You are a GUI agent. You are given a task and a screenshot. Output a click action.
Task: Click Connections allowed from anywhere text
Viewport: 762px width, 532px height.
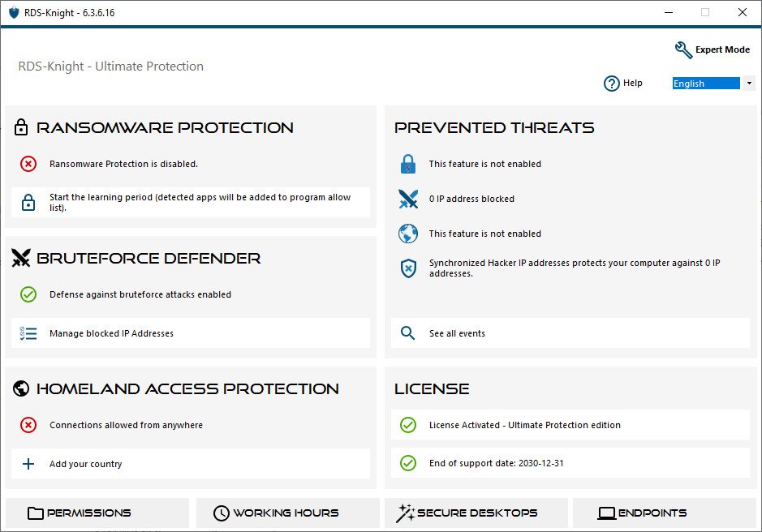click(x=126, y=425)
